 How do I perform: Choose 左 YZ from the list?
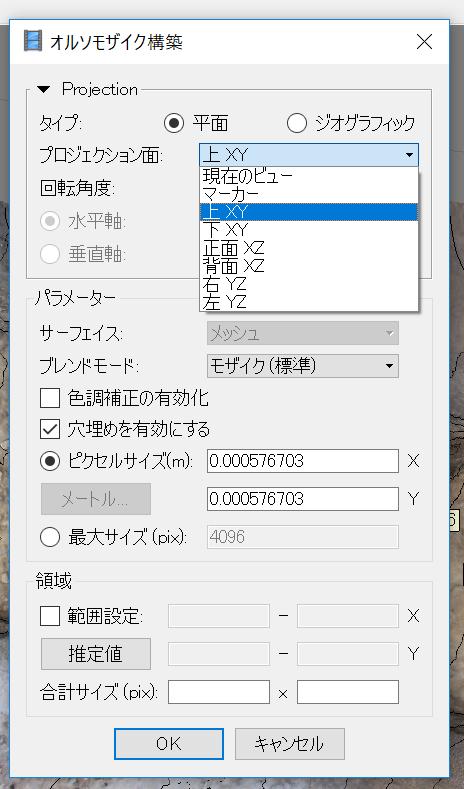coord(309,302)
